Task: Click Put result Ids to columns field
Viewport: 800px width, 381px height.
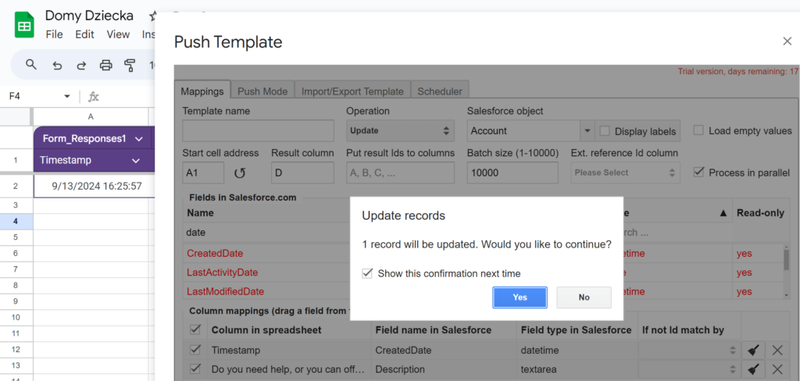Action: [400, 172]
